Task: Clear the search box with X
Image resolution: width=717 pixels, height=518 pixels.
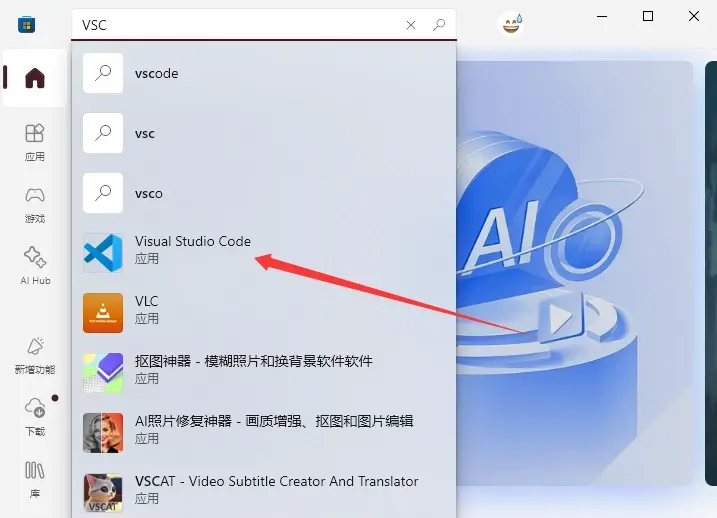Action: pos(411,25)
